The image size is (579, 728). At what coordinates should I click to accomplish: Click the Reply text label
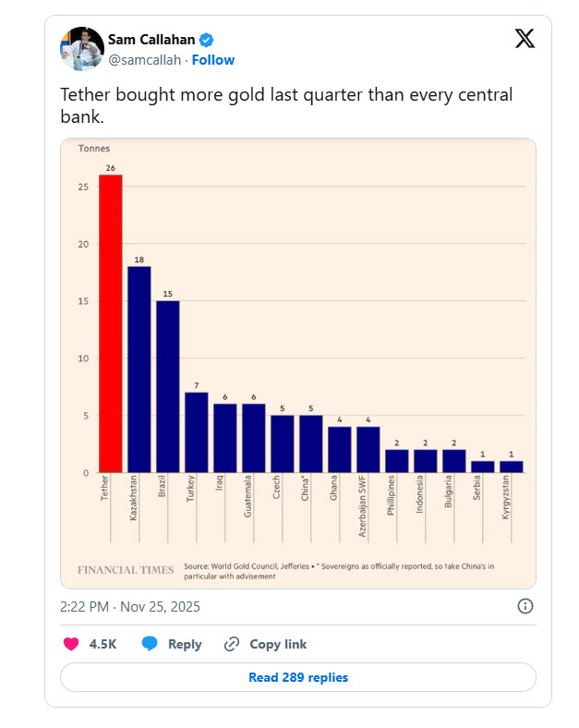(x=185, y=644)
